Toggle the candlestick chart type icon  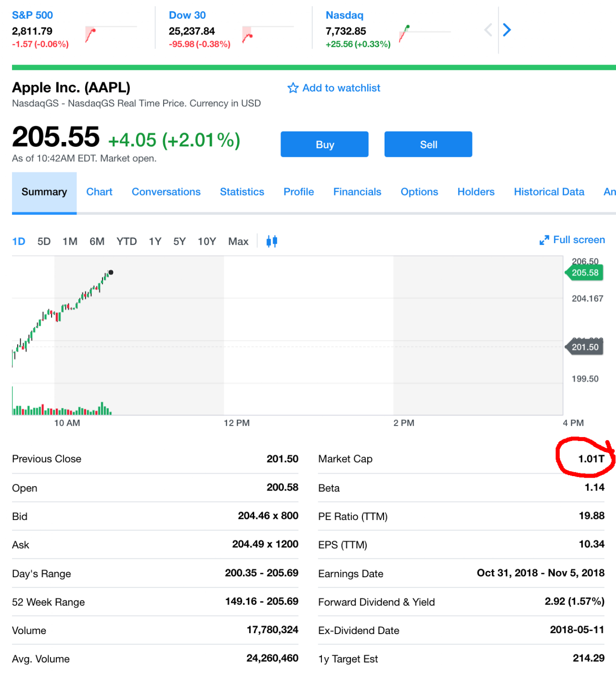[272, 241]
